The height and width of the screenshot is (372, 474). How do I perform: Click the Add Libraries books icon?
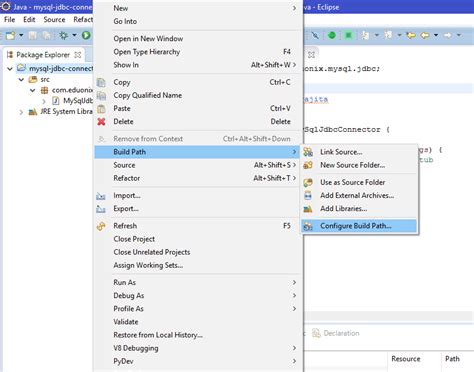pyautogui.click(x=308, y=209)
